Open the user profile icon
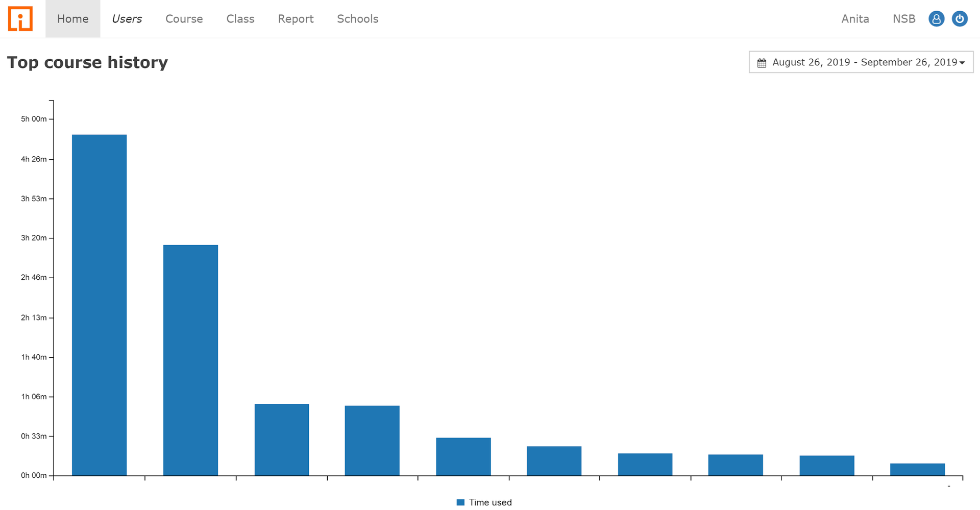 click(x=936, y=19)
